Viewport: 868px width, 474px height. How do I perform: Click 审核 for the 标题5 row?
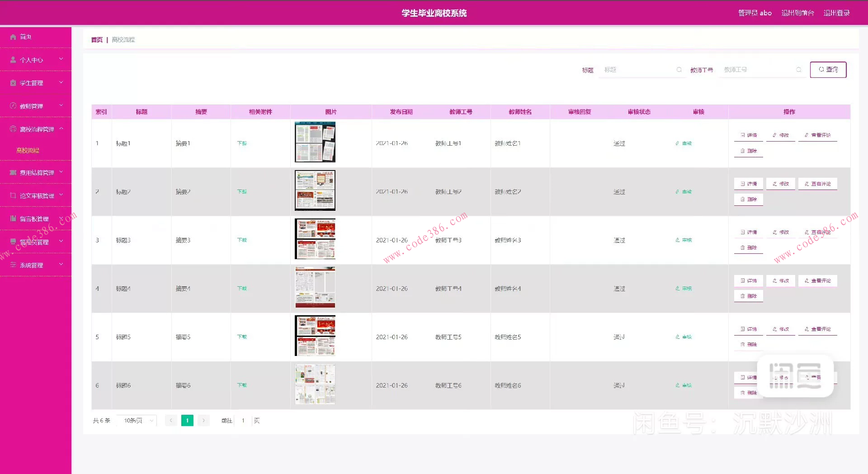pos(684,337)
